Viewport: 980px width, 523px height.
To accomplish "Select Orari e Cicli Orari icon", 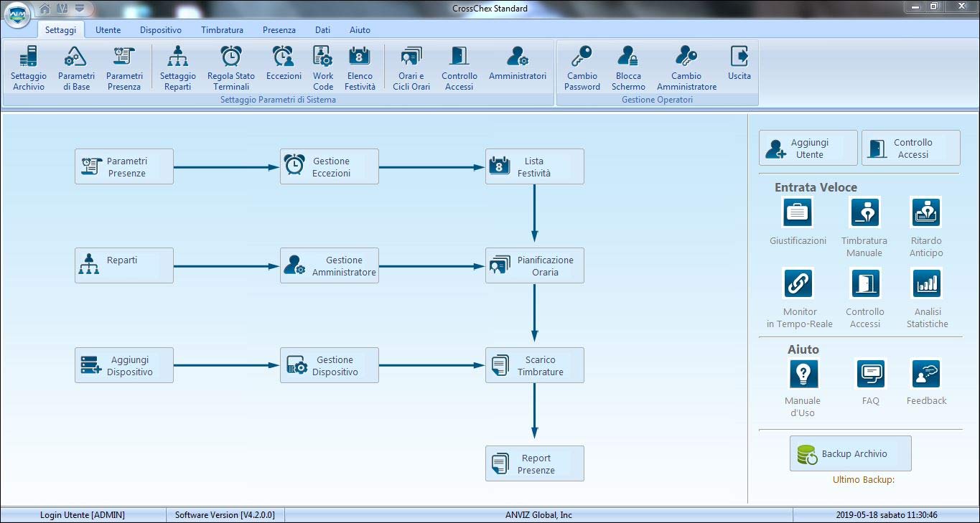I will pos(411,57).
